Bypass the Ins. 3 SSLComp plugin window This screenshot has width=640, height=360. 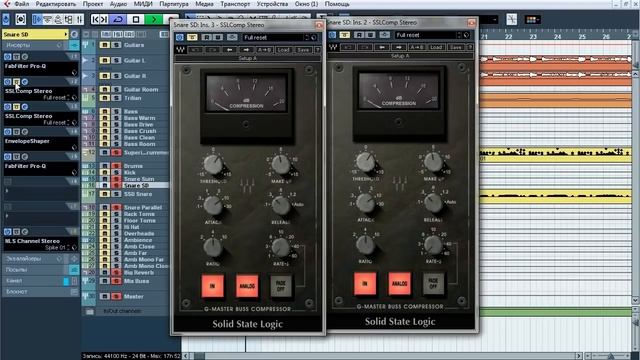[x=192, y=38]
